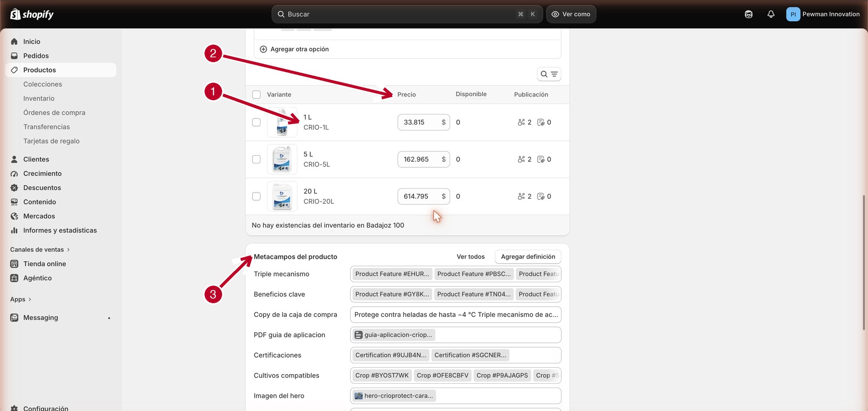Click the Ver como button
The height and width of the screenshot is (411, 868).
(571, 14)
